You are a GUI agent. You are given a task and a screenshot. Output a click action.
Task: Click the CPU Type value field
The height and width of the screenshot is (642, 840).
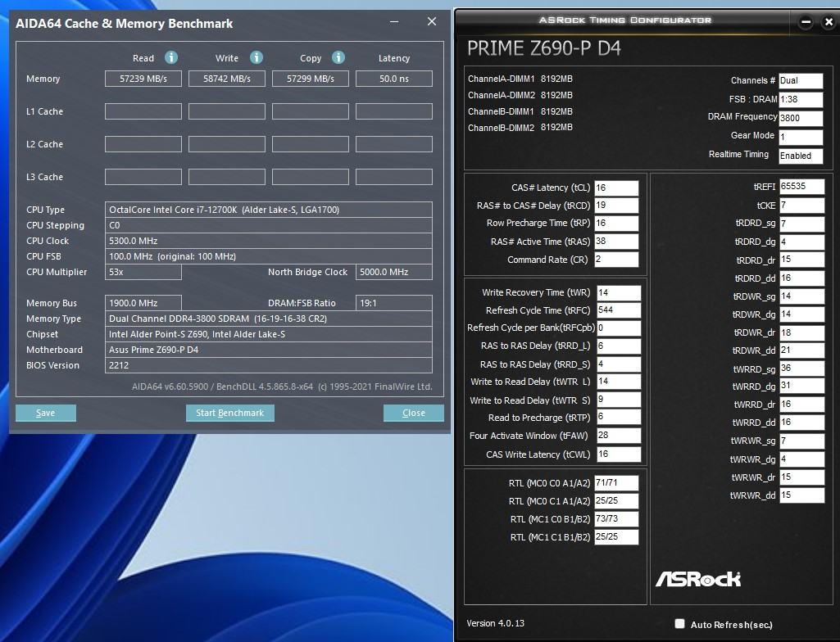click(x=269, y=210)
